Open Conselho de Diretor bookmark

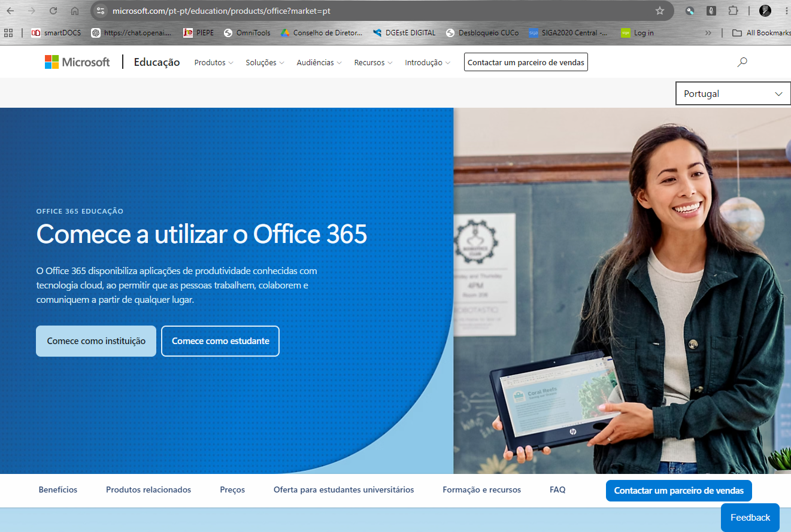pyautogui.click(x=322, y=33)
